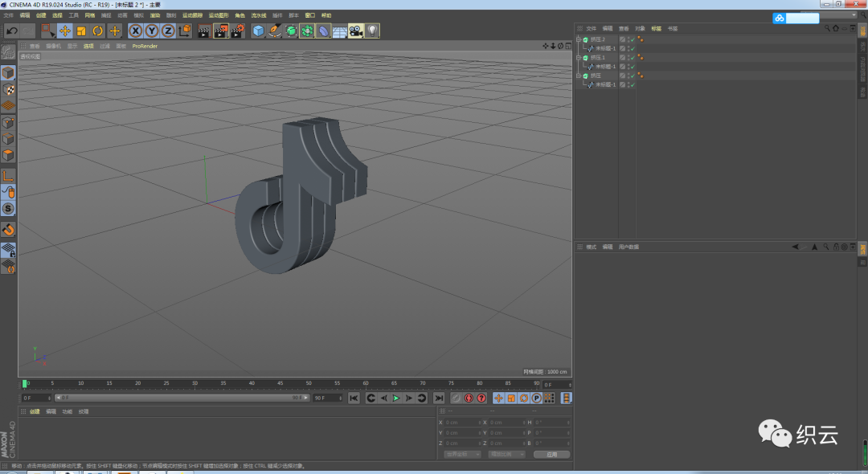Select the Phong tag on 挤压.1
This screenshot has width=868, height=474.
(641, 58)
